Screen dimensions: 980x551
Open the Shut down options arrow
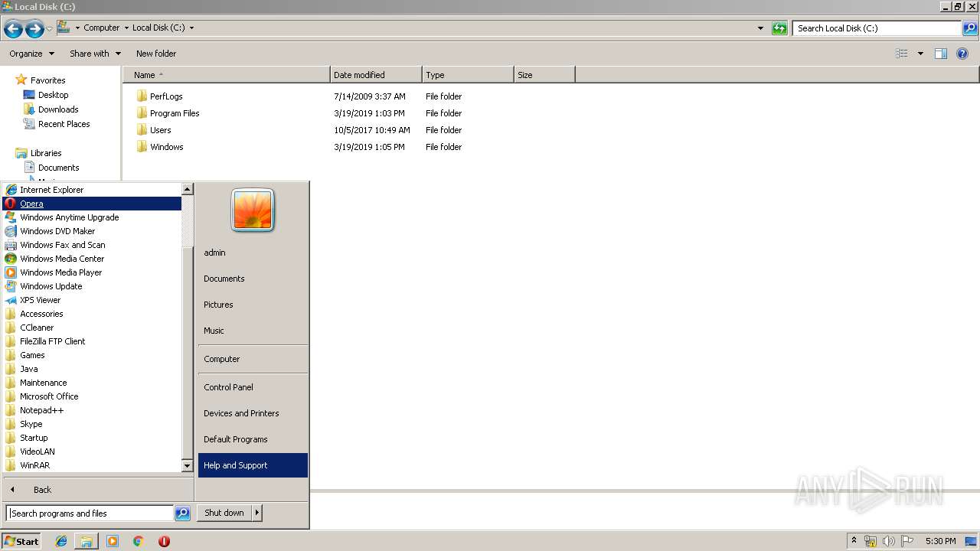(257, 513)
